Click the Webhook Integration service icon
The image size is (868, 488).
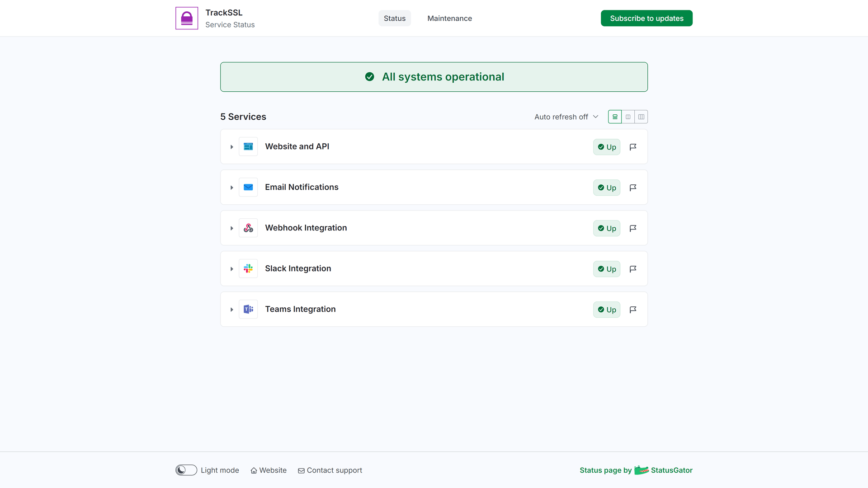tap(248, 228)
